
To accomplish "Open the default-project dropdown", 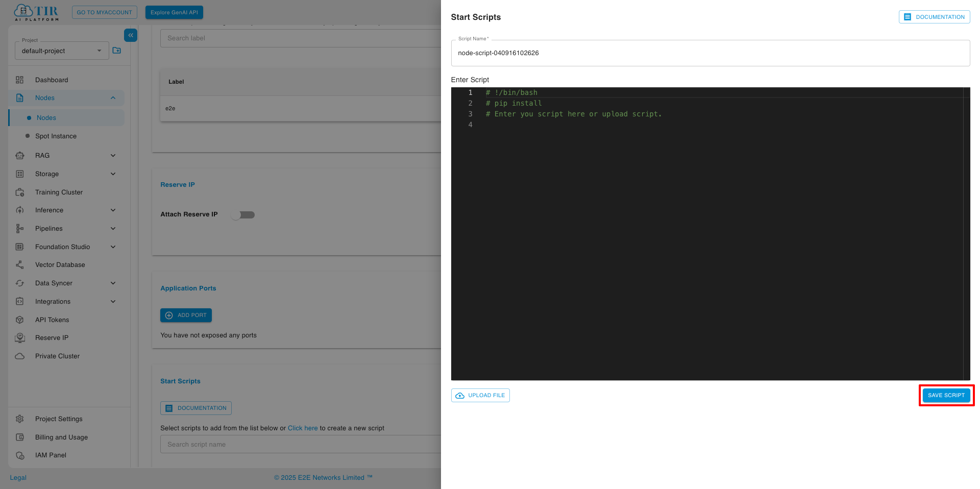I will [62, 51].
